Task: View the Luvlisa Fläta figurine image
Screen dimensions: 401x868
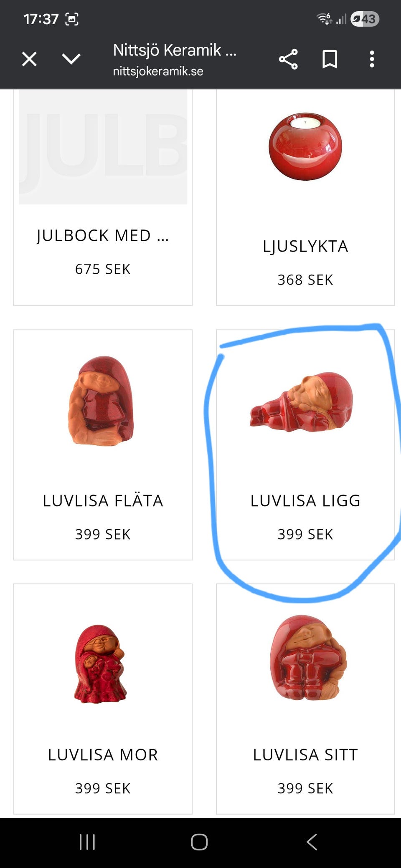Action: click(x=102, y=401)
